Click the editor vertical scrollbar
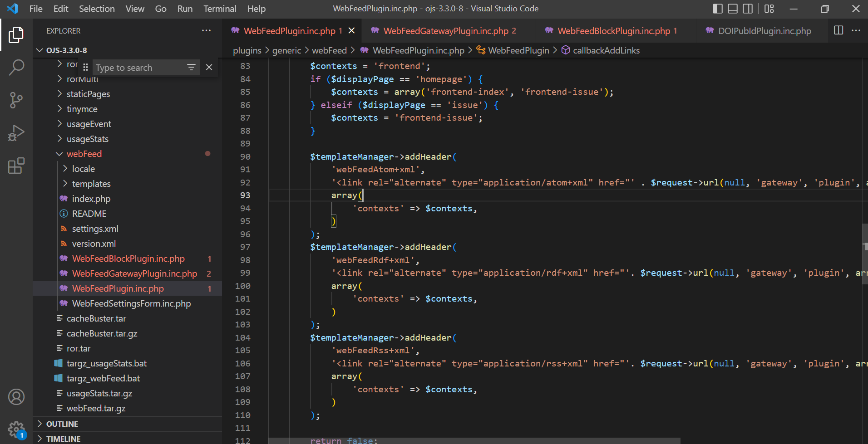This screenshot has height=444, width=868. tap(865, 253)
